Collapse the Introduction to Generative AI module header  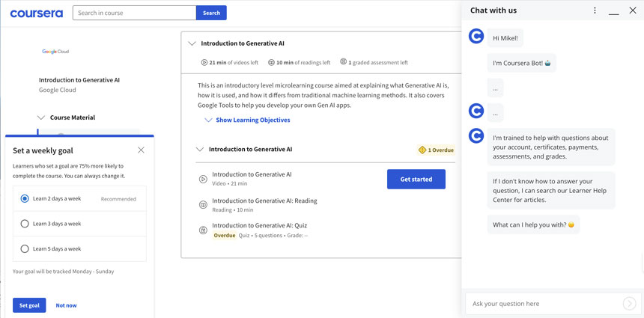click(192, 43)
